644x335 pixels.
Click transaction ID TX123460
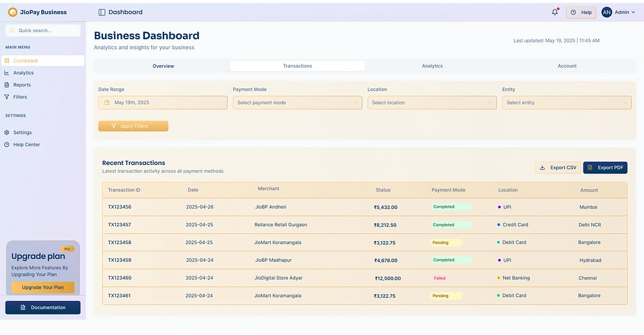[x=120, y=278]
